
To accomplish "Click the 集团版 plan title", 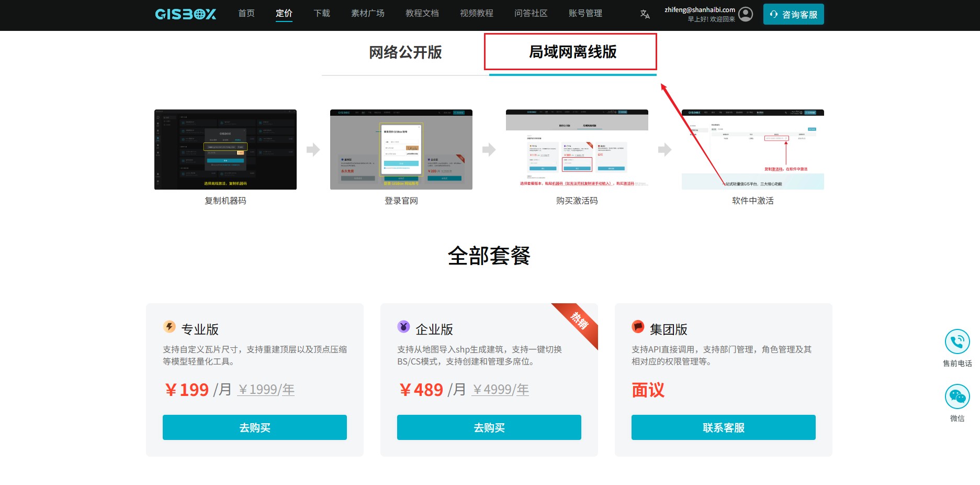I will [x=669, y=329].
